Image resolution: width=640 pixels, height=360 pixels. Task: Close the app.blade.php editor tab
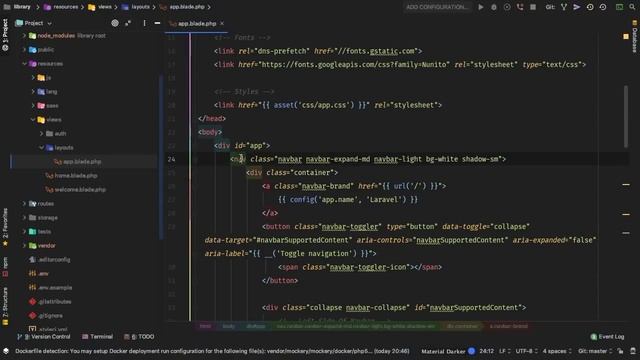222,24
